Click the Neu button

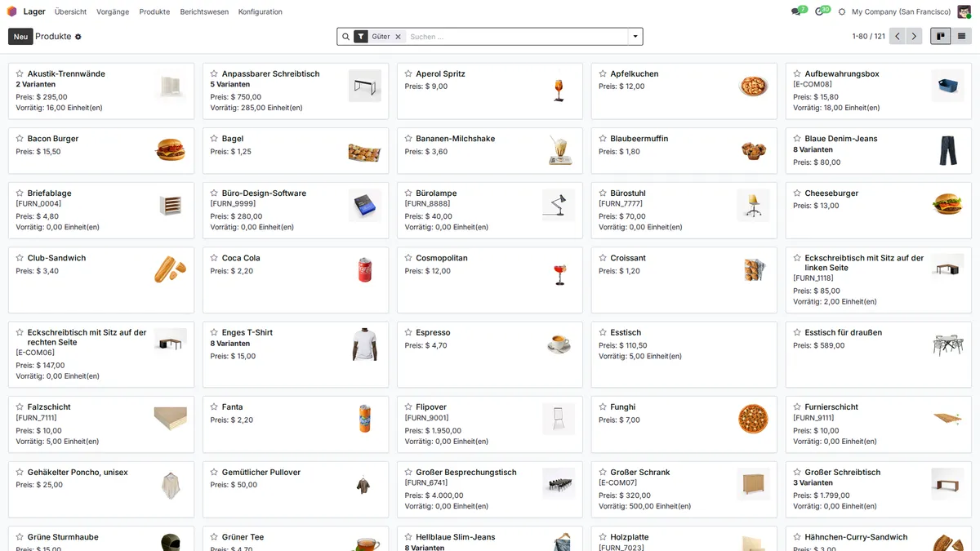click(20, 37)
